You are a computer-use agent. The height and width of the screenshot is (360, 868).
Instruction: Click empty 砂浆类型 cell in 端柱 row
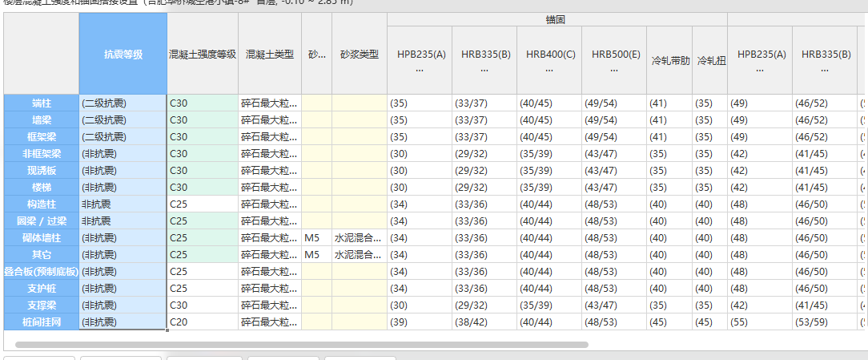pyautogui.click(x=360, y=103)
